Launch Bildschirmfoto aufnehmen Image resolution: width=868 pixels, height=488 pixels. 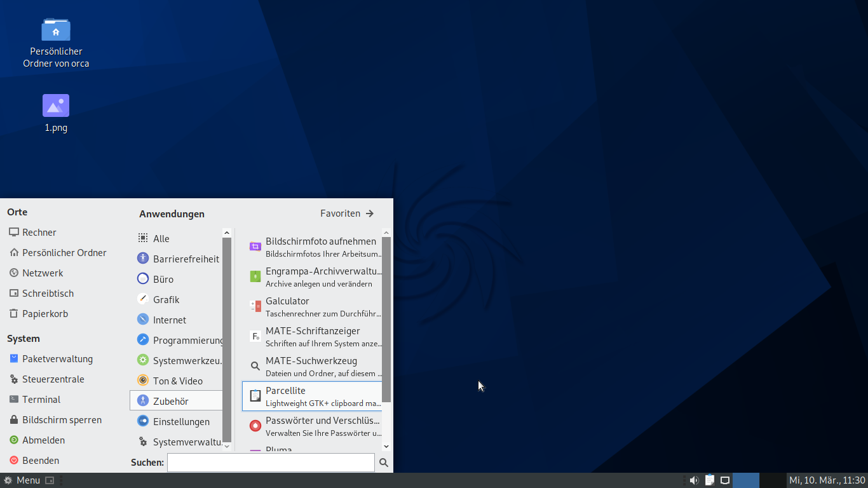click(x=312, y=247)
